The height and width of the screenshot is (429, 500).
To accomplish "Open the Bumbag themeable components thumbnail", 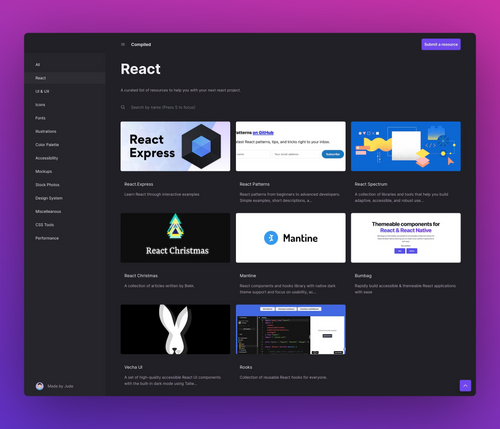I will tap(406, 238).
